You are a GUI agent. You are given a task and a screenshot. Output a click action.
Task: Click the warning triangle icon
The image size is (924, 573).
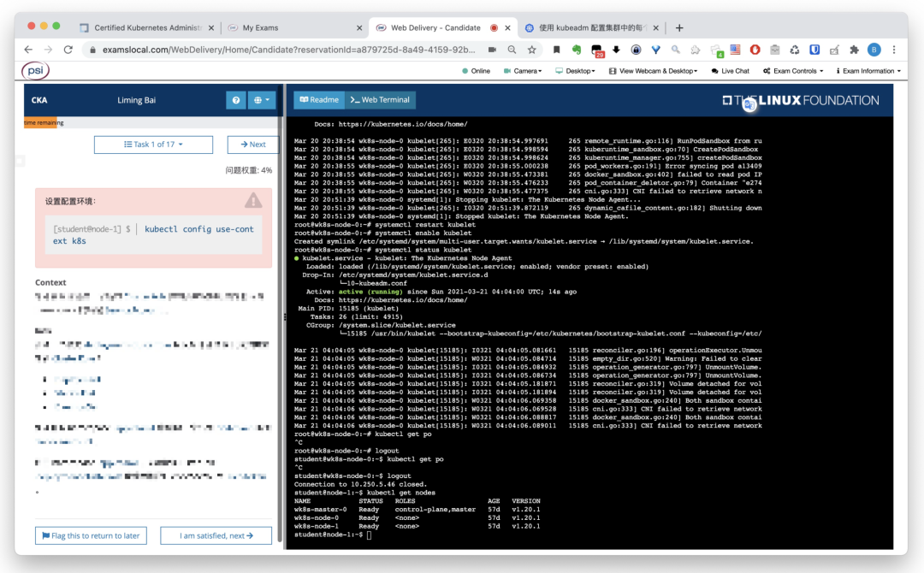click(253, 201)
